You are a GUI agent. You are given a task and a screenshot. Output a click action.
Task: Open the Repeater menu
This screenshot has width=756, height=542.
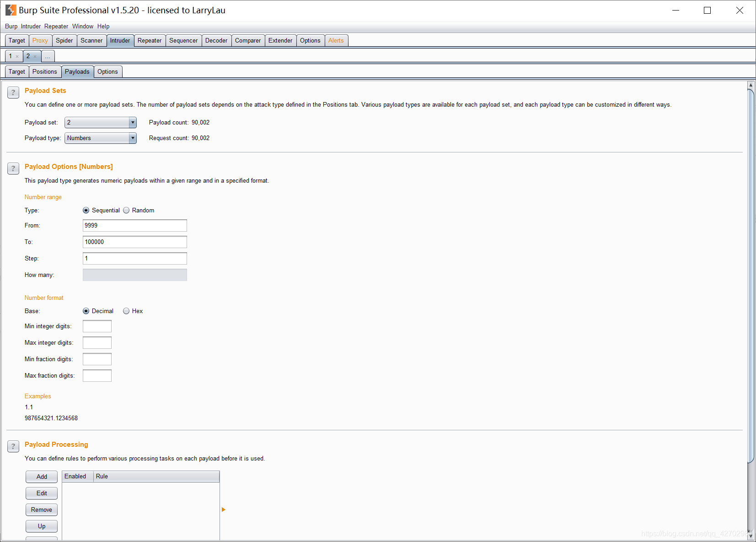coord(56,27)
